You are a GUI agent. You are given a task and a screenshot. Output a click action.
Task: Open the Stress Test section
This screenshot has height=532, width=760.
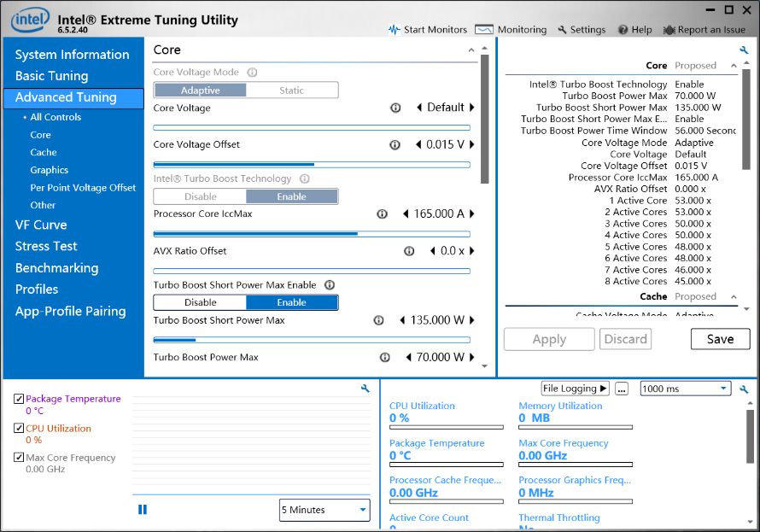pos(46,246)
